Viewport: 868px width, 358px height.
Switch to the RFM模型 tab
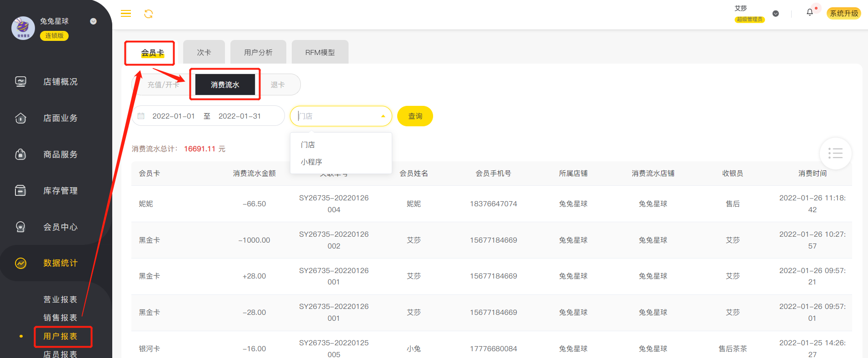[x=320, y=52]
